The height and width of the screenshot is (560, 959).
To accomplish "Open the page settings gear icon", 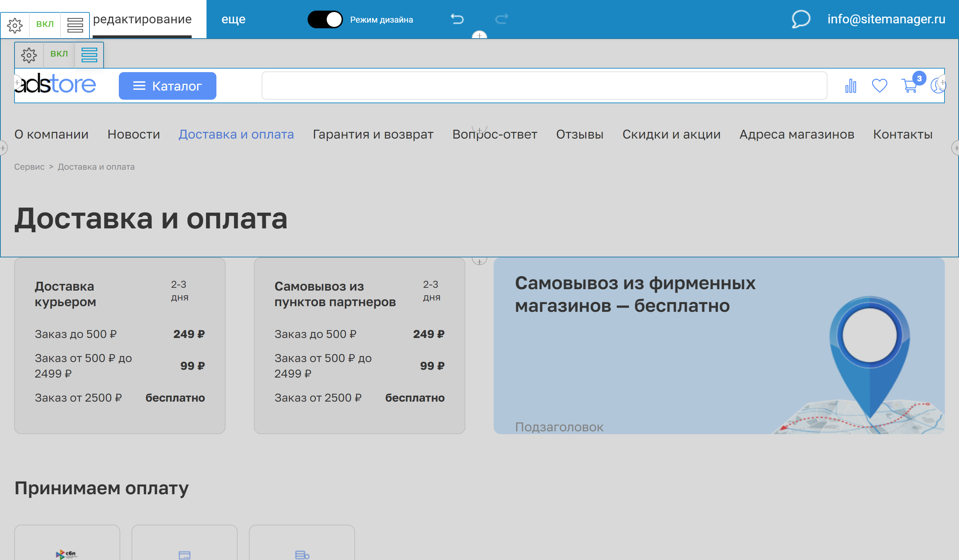I will coord(15,25).
